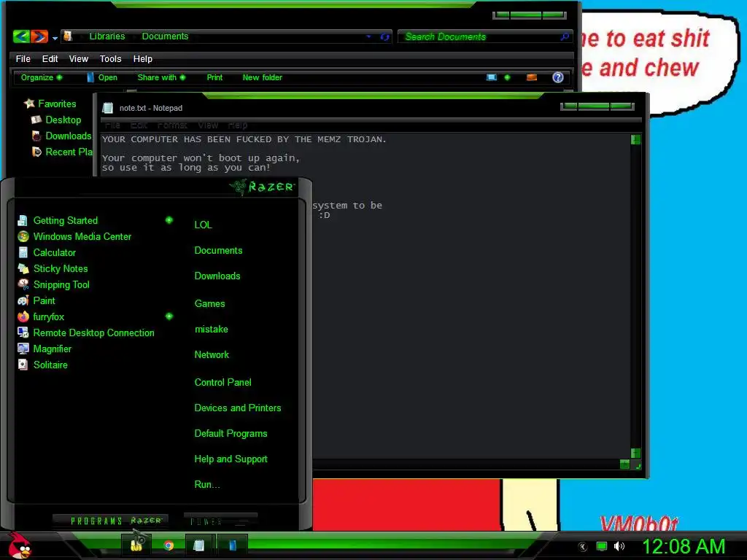The image size is (747, 560).
Task: Open the View menu in Explorer
Action: pos(79,58)
